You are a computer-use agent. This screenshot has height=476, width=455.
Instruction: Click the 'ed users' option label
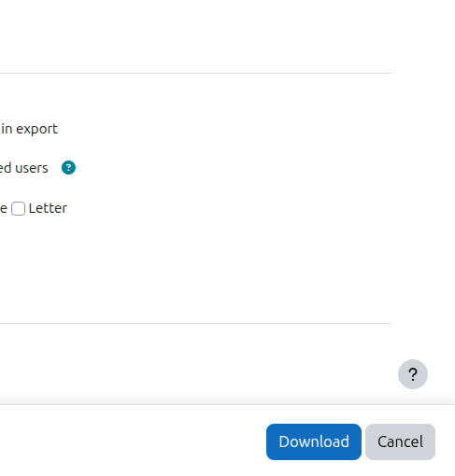pyautogui.click(x=24, y=168)
